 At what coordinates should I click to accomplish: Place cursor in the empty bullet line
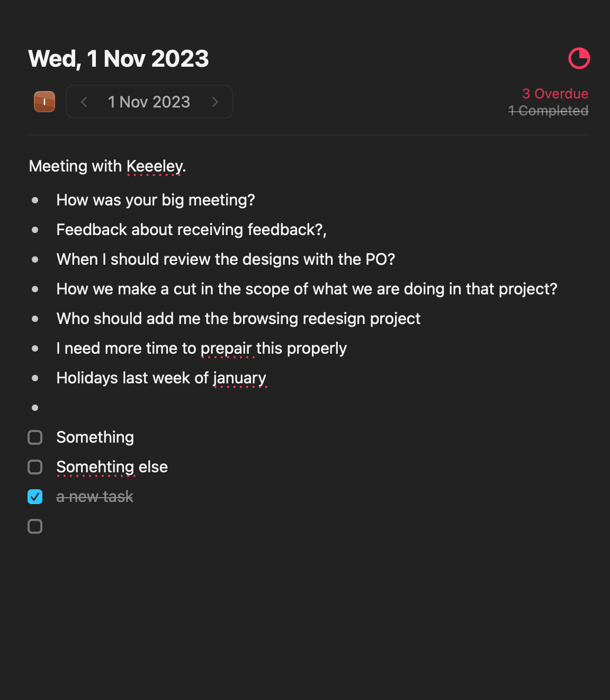(159, 408)
